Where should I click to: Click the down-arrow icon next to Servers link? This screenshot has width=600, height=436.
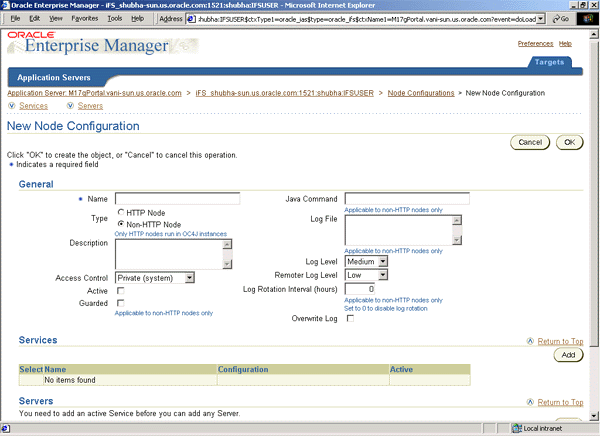(x=70, y=106)
